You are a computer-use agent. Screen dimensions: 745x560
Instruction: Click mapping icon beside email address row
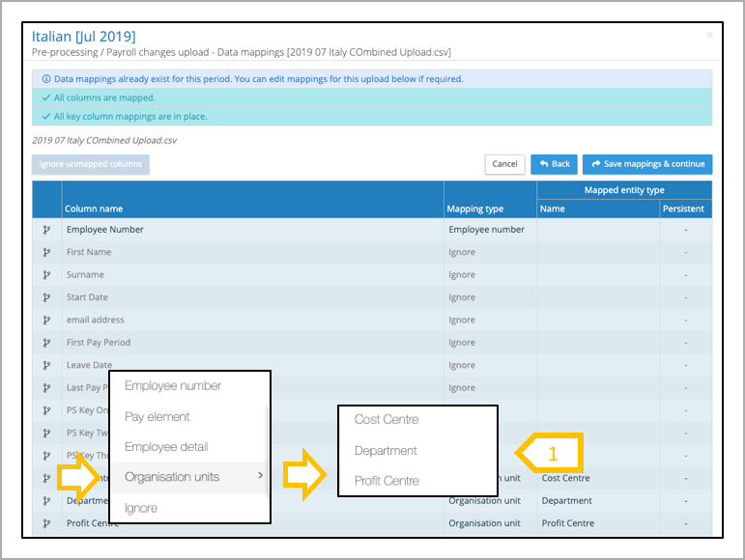click(x=45, y=320)
